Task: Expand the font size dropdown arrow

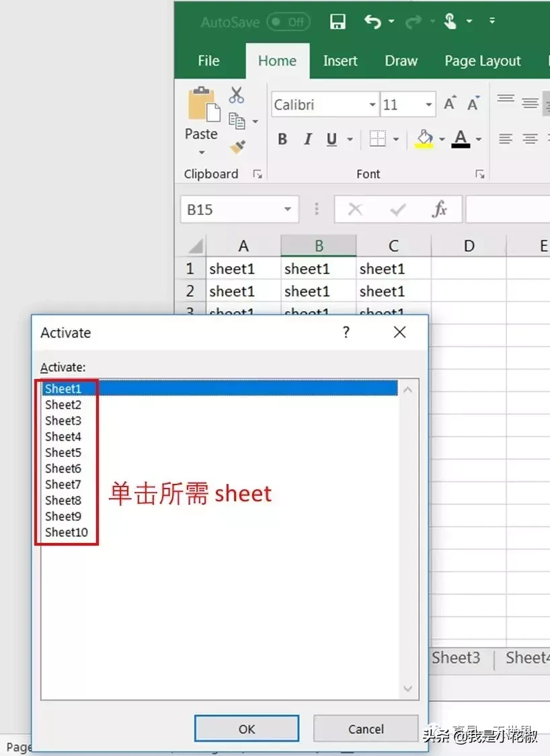Action: 428,105
